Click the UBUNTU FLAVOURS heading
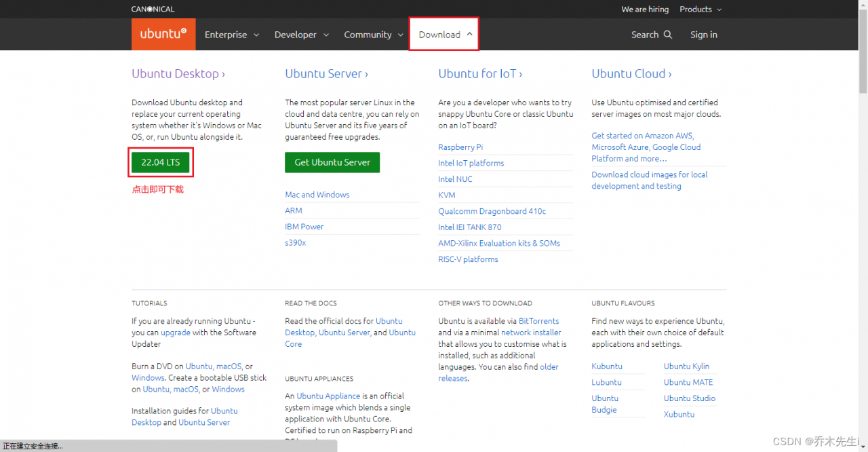868x452 pixels. click(623, 303)
